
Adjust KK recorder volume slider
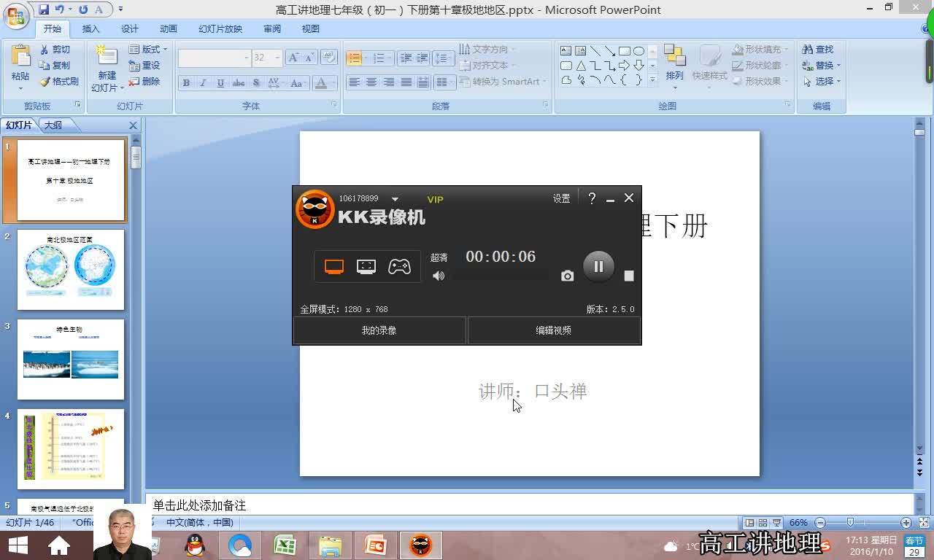501,276
